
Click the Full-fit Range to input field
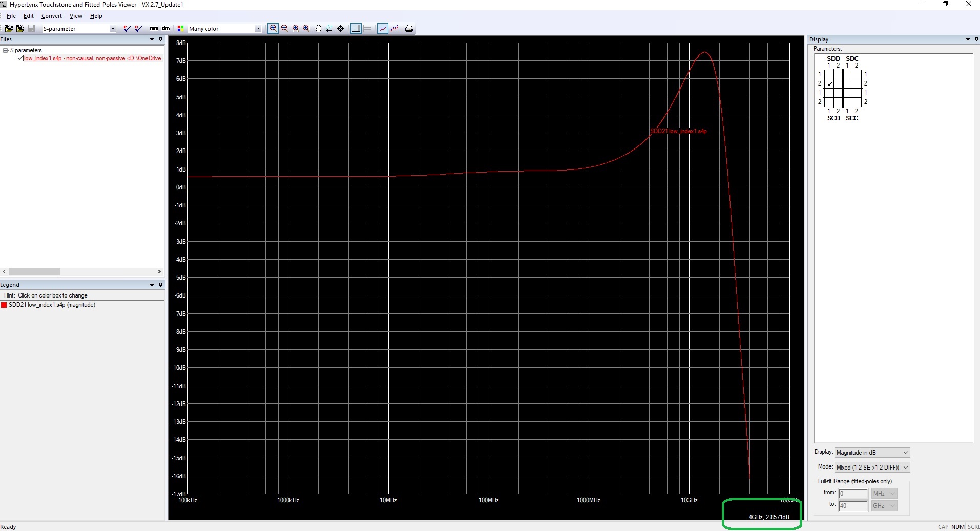coord(853,506)
